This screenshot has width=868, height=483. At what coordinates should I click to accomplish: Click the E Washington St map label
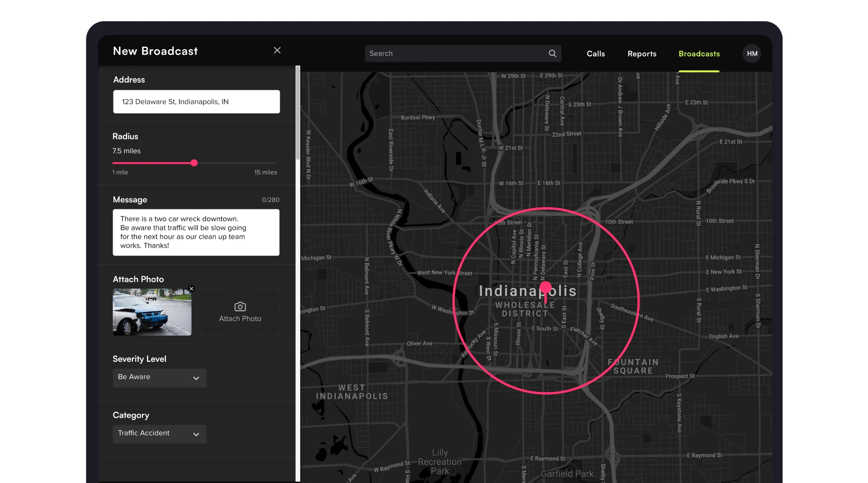tap(726, 288)
